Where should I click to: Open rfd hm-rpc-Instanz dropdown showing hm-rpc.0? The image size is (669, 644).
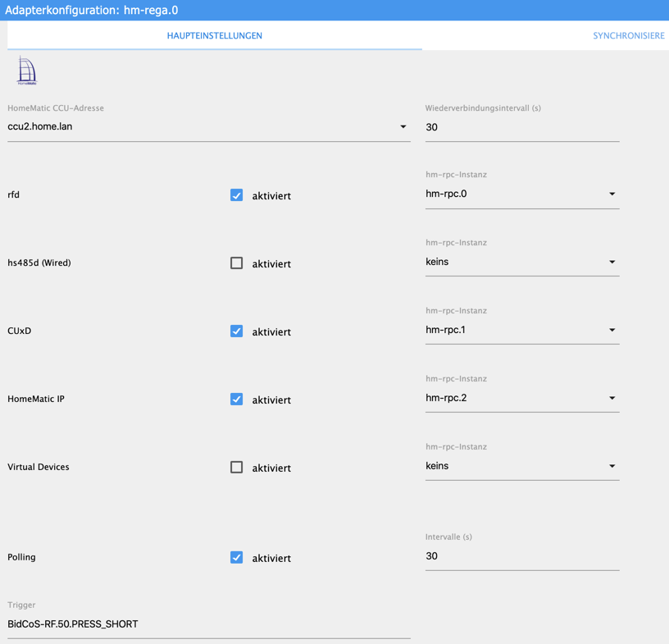click(522, 194)
